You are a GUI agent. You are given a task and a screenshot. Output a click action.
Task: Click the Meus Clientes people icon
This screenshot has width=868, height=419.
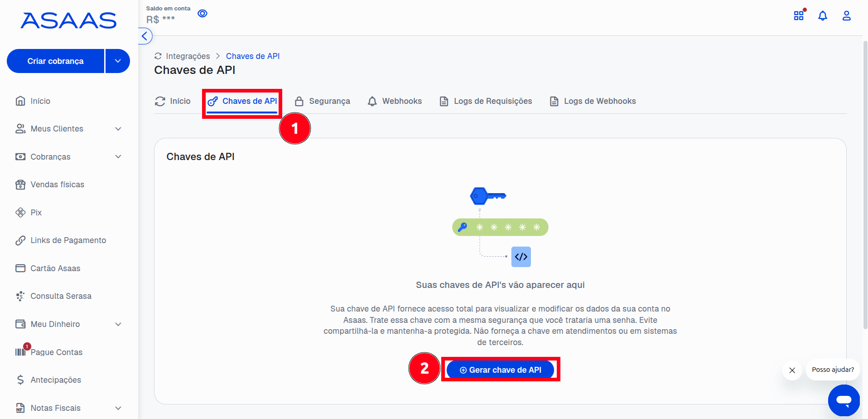20,129
